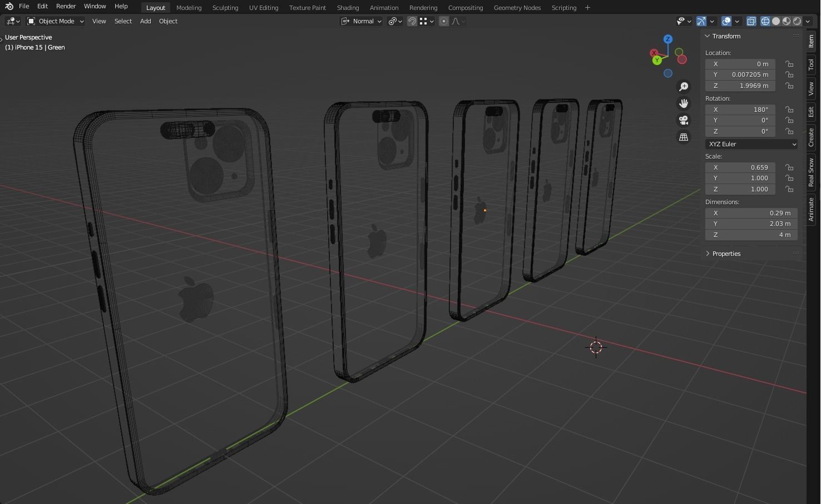The height and width of the screenshot is (504, 821).
Task: Collapse the Transform panel
Action: click(708, 36)
